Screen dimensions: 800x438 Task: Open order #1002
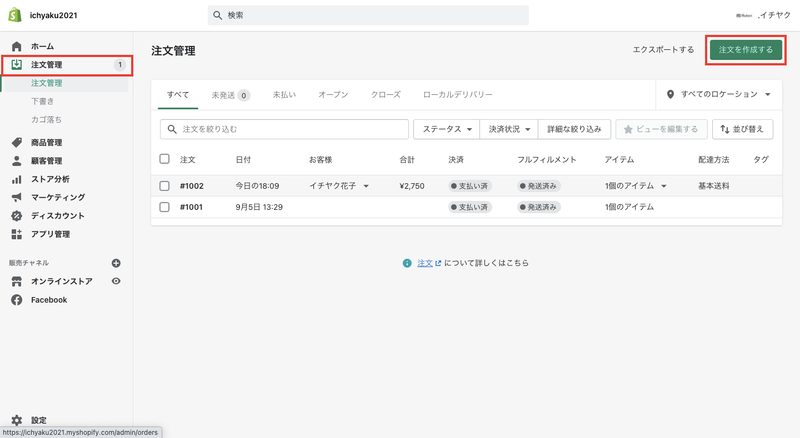point(192,186)
